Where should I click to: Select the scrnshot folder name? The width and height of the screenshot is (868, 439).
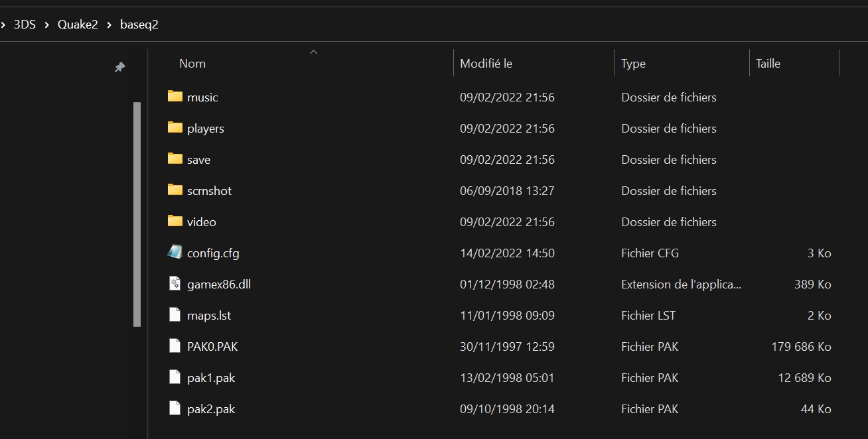[210, 191]
